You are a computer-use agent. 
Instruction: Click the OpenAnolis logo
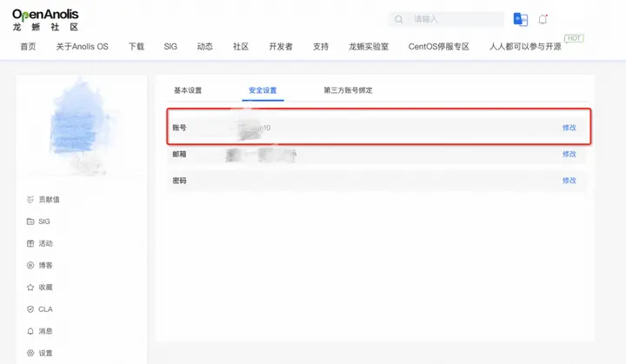[x=45, y=20]
